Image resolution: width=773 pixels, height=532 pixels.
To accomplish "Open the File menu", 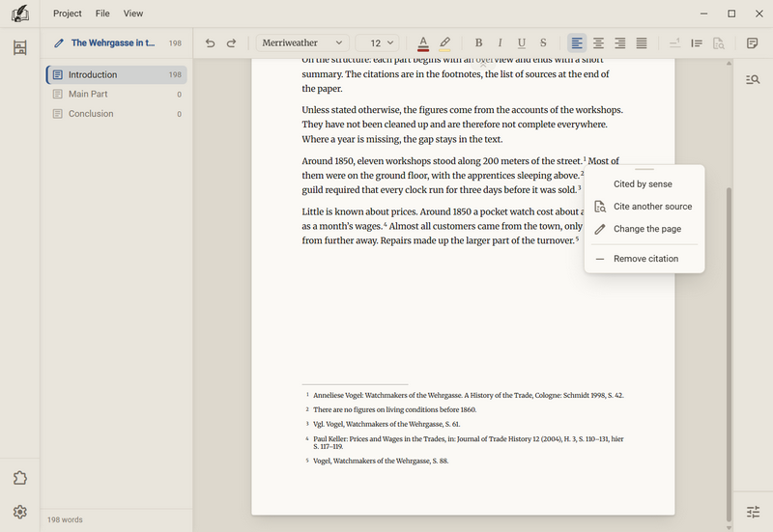I will pyautogui.click(x=102, y=14).
